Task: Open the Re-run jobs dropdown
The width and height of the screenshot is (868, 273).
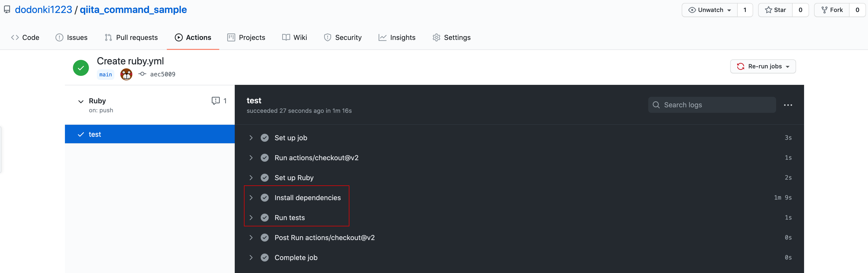Action: tap(763, 66)
